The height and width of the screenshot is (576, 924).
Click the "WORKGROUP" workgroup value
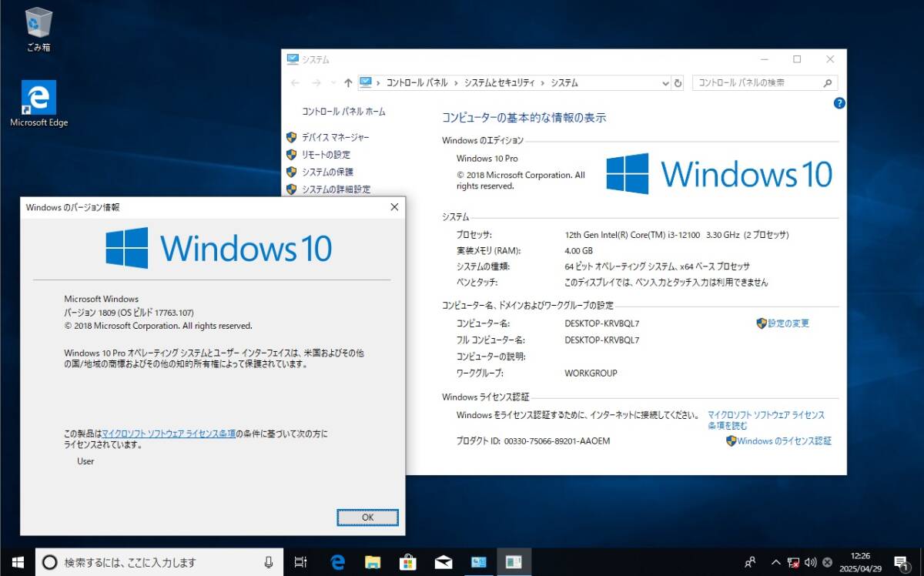591,373
